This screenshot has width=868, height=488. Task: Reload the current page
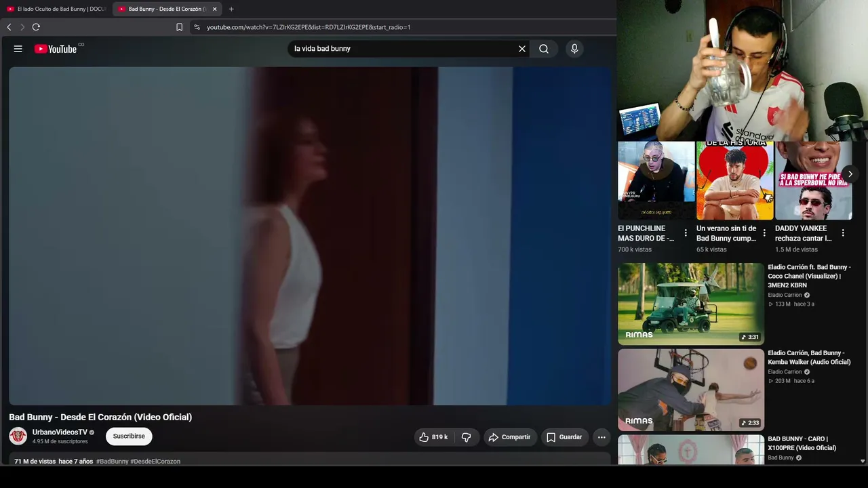click(36, 27)
